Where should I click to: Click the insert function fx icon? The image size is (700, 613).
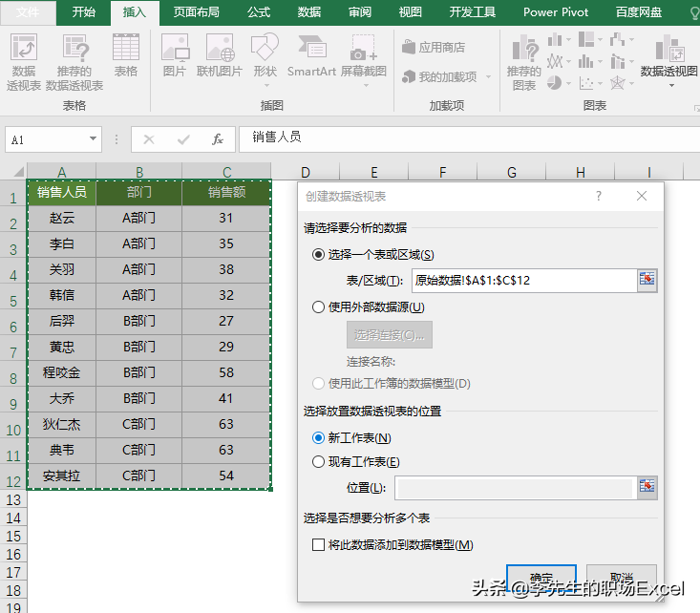coord(218,139)
